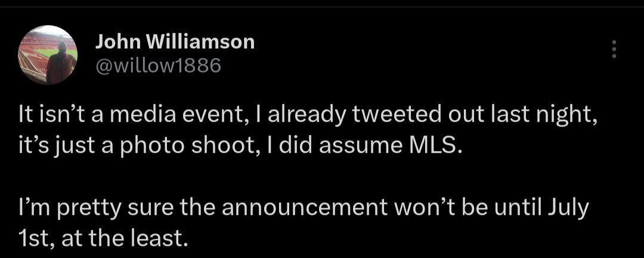Open the three-dot more options menu
The width and height of the screenshot is (644, 258).
614,50
